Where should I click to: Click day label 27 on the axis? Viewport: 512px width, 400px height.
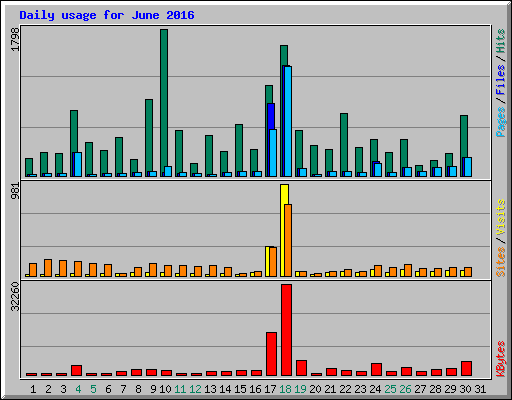pos(420,389)
